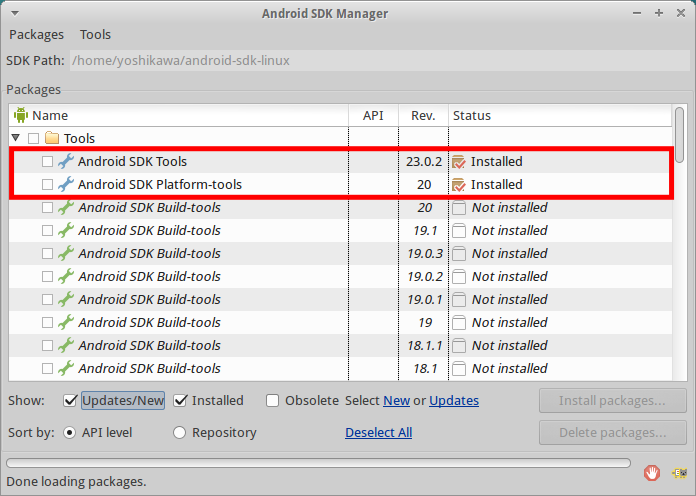The image size is (696, 496).
Task: Open the SDK Manager log icon
Action: 680,473
